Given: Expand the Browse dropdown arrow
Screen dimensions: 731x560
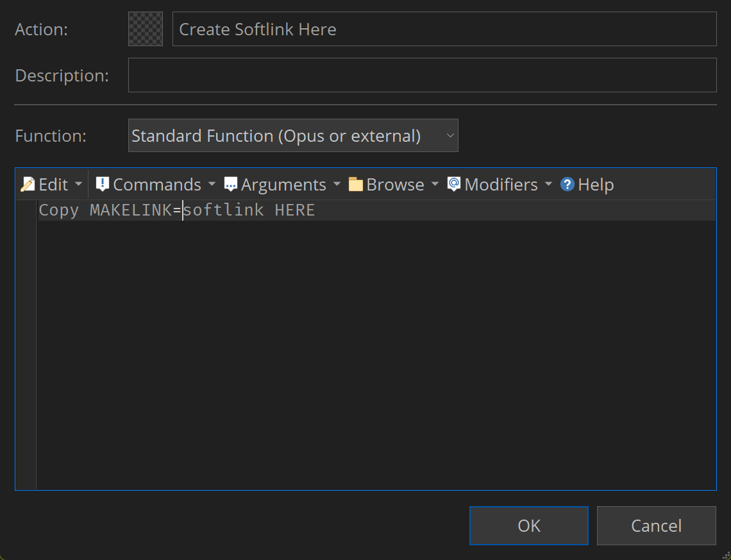Looking at the screenshot, I should coord(435,185).
